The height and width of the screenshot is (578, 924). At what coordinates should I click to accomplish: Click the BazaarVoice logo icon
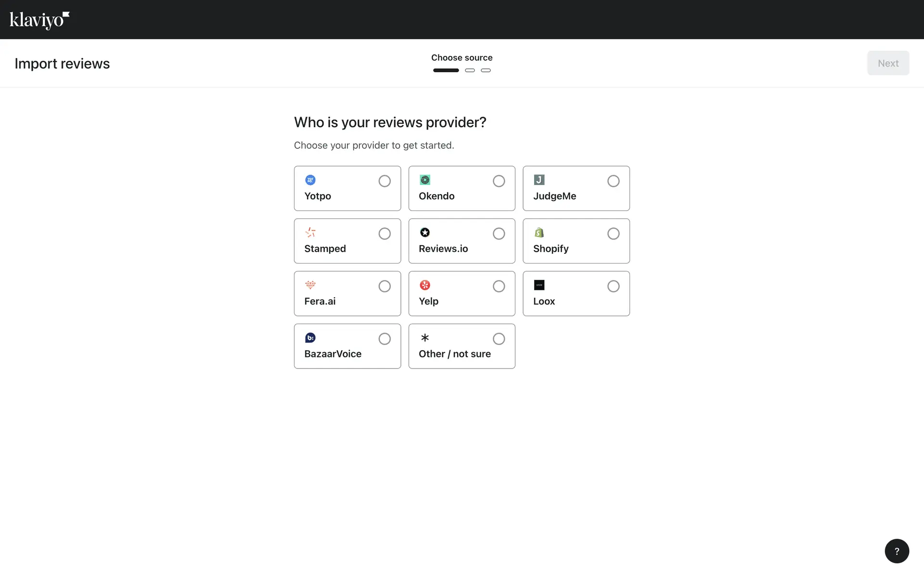310,338
